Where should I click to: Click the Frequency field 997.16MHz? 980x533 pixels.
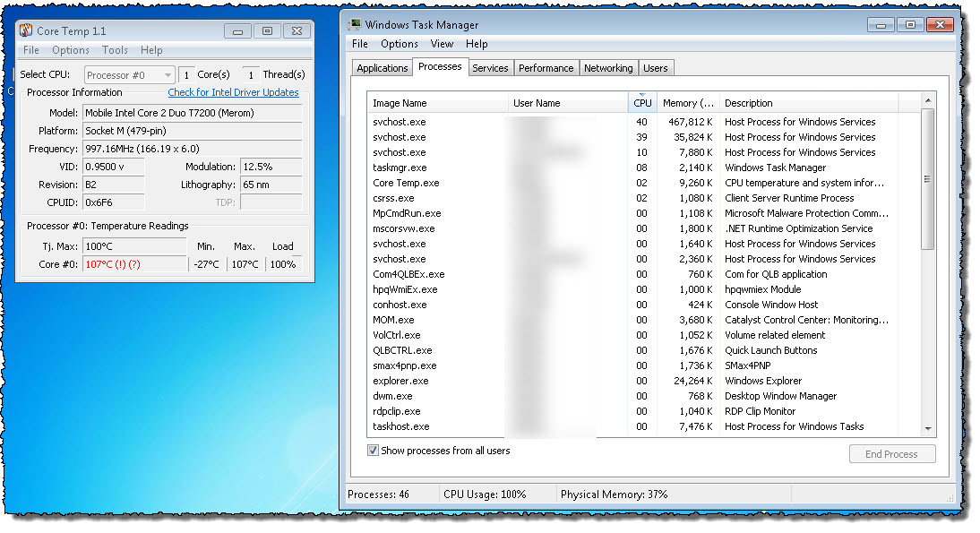click(193, 150)
